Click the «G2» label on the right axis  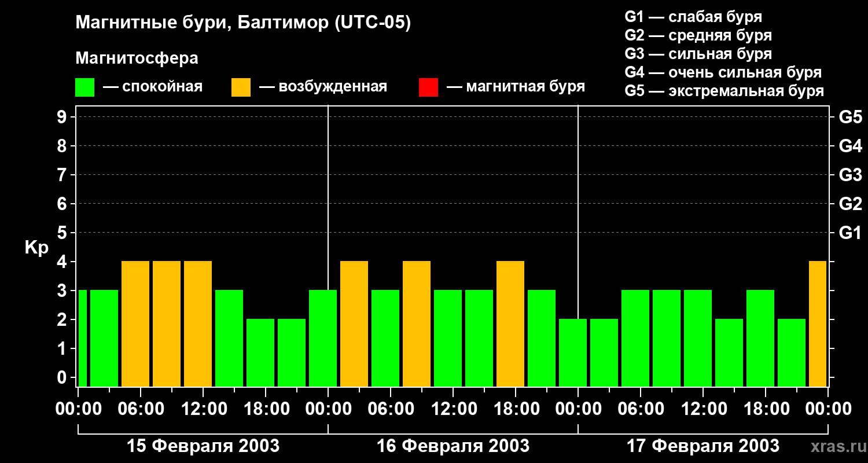pyautogui.click(x=850, y=204)
